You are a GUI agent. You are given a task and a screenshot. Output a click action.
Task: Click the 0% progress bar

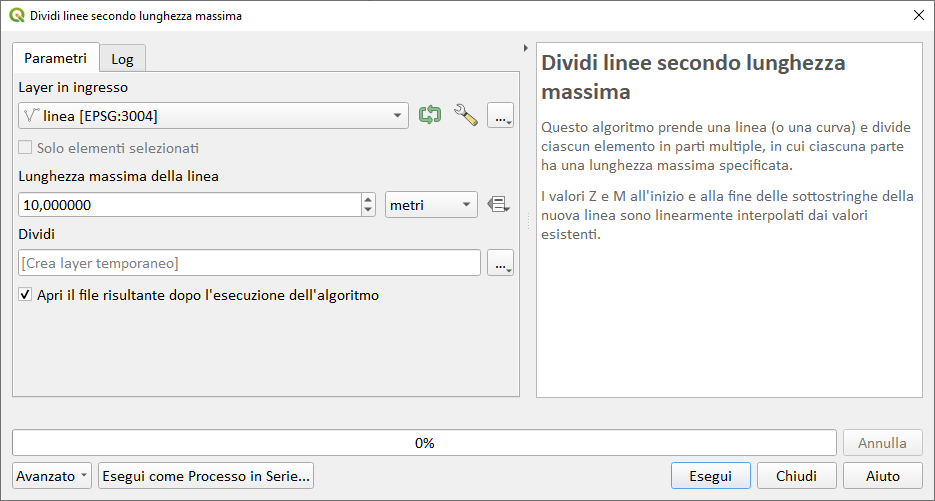coord(424,442)
